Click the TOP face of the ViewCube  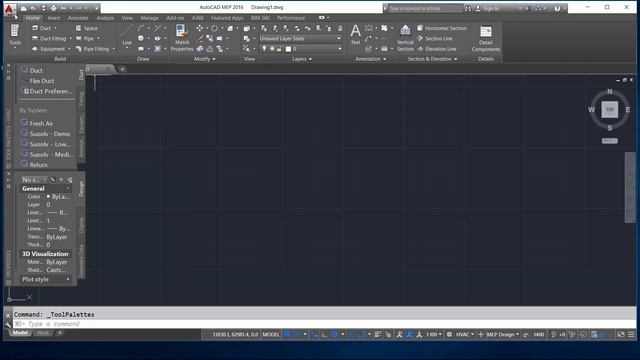[x=609, y=109]
